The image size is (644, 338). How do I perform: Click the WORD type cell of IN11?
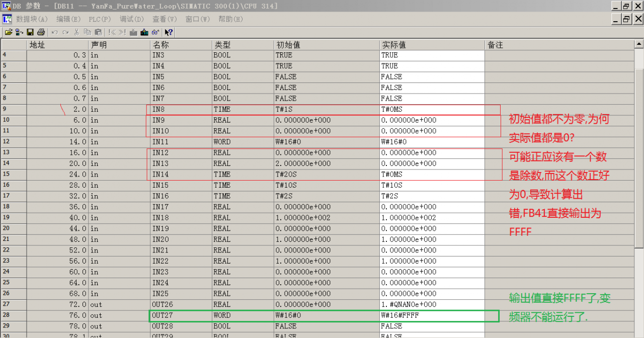coord(243,142)
